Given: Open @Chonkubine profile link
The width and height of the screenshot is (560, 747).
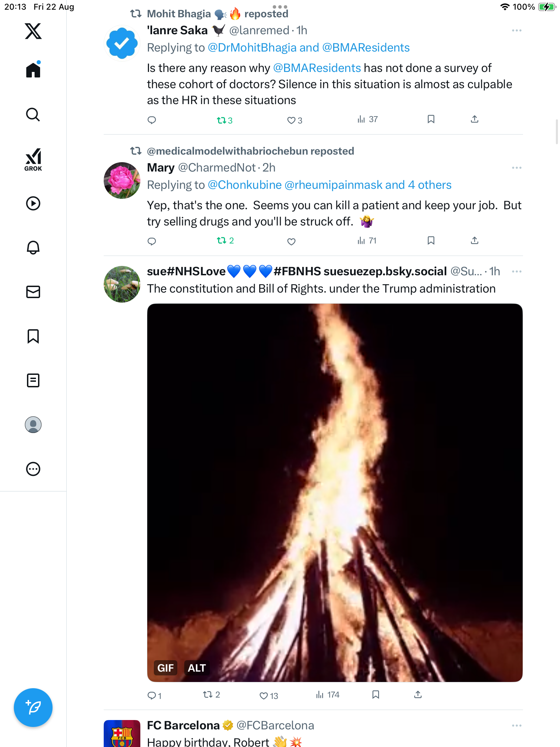Looking at the screenshot, I should click(245, 185).
